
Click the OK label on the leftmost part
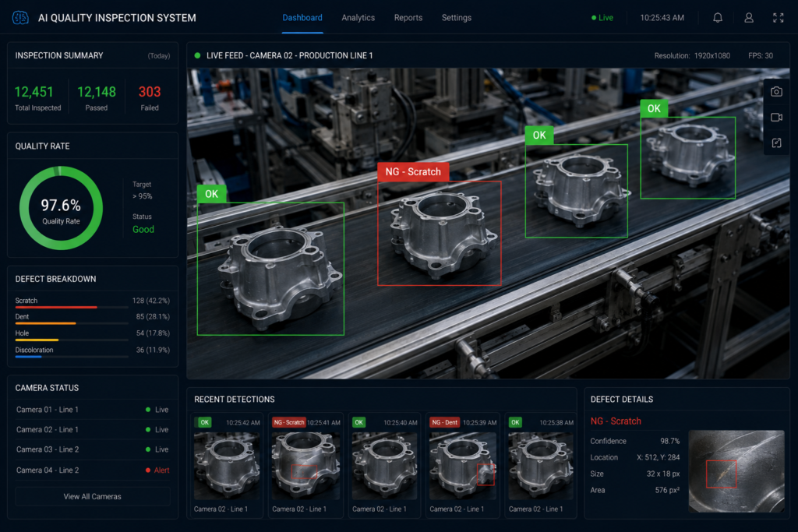(211, 194)
